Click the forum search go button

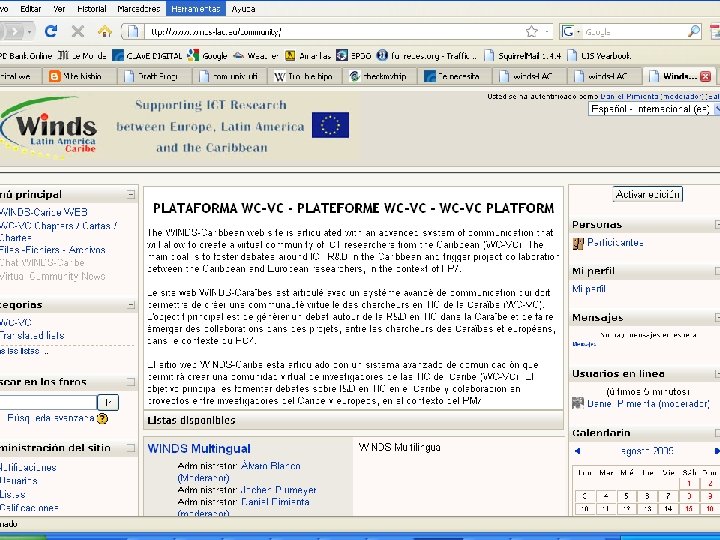click(x=108, y=402)
